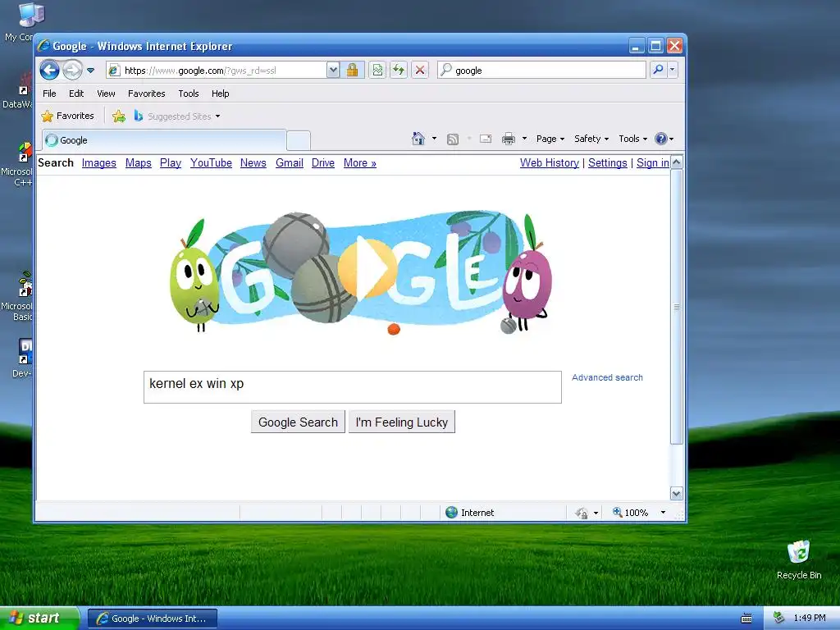Viewport: 840px width, 630px height.
Task: Click the blue Help question mark icon
Action: point(661,139)
